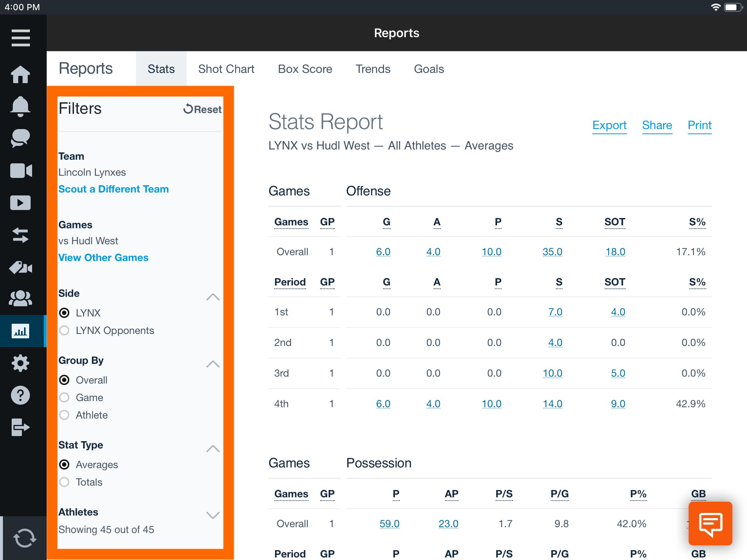Export the Stats Report
Image resolution: width=747 pixels, height=560 pixels.
click(x=609, y=125)
